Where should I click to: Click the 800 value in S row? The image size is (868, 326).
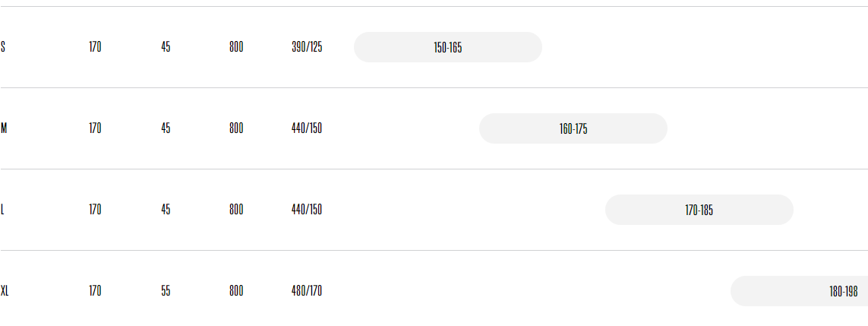click(236, 47)
